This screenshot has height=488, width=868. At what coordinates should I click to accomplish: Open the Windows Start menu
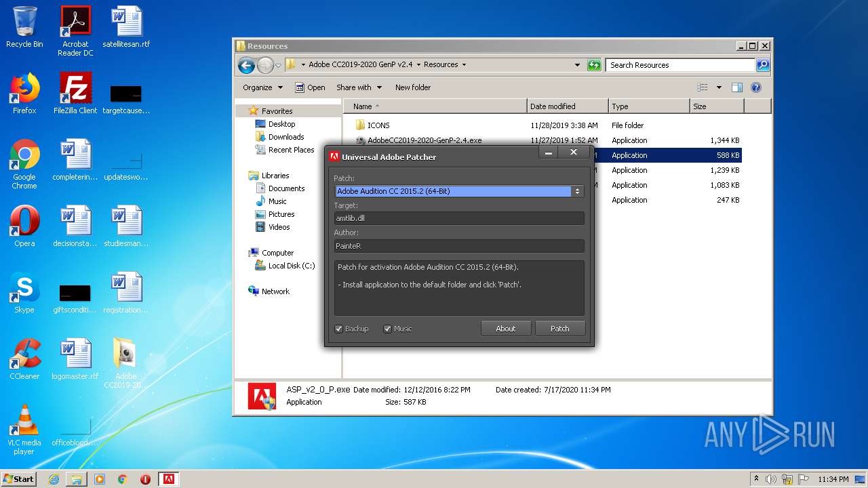click(18, 479)
